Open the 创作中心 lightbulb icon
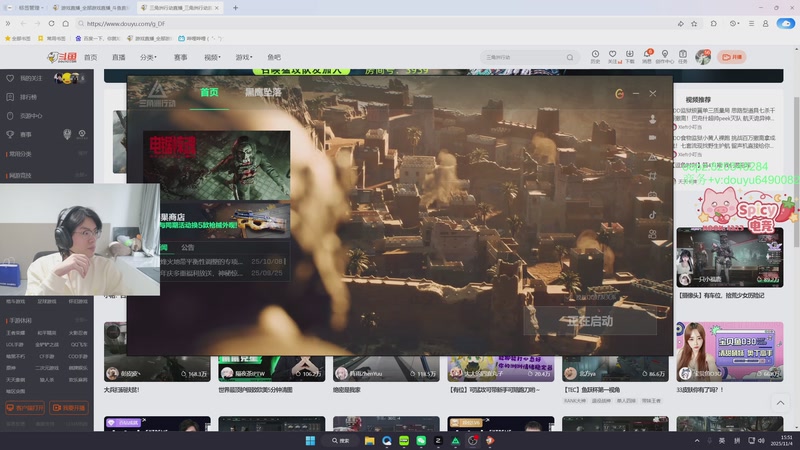The width and height of the screenshot is (800, 450). 664,54
